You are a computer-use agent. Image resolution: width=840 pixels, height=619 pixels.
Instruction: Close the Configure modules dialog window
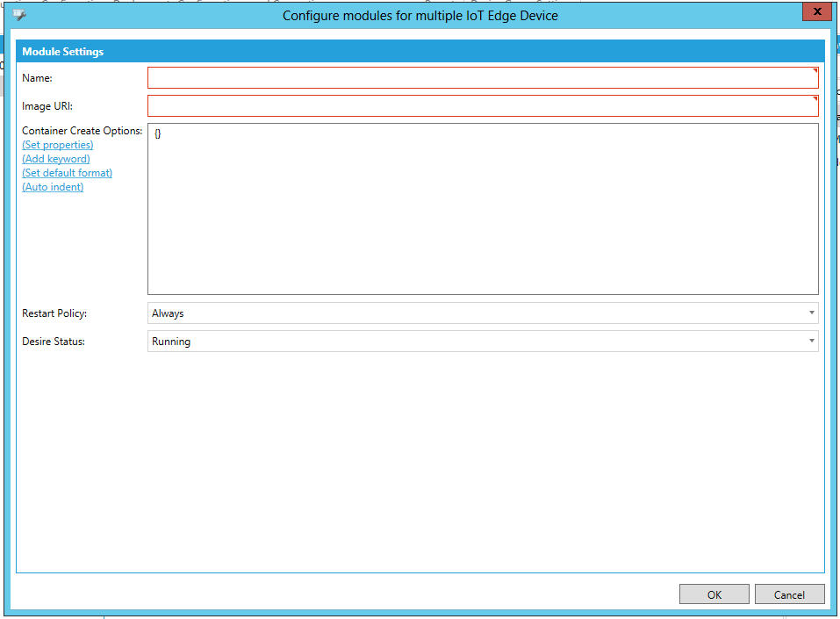[816, 11]
